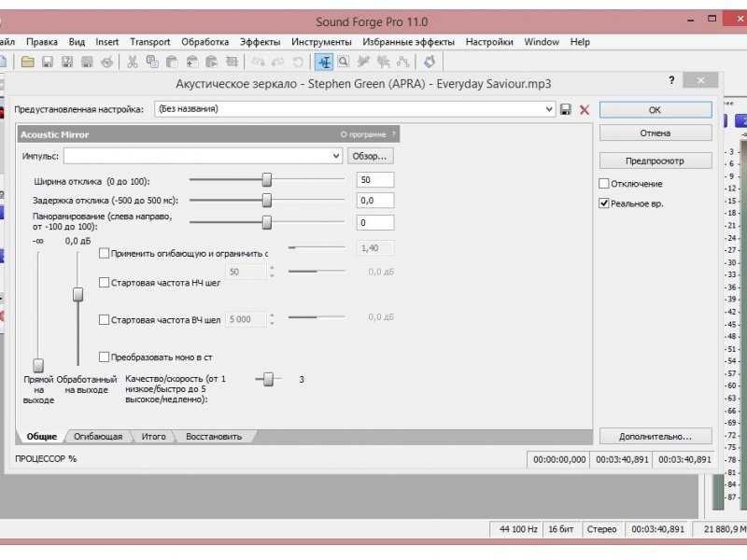Click the Предпросмотр button
This screenshot has width=747, height=560.
pyautogui.click(x=655, y=161)
